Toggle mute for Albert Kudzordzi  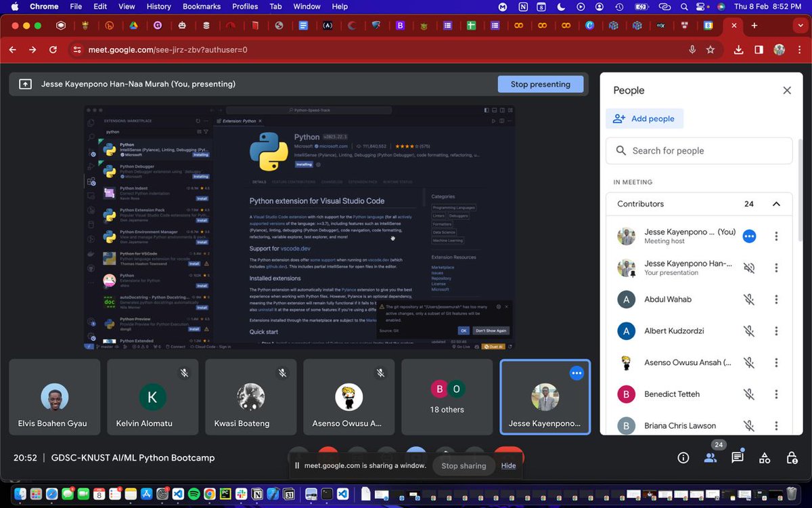(749, 331)
